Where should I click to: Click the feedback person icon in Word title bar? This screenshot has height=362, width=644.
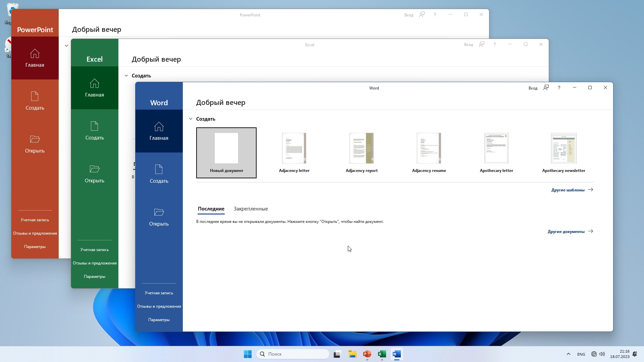point(546,88)
